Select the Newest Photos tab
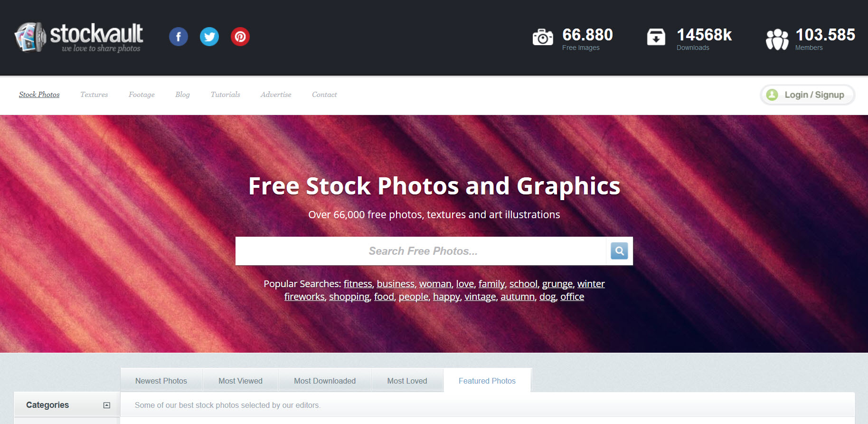The image size is (868, 424). tap(161, 381)
